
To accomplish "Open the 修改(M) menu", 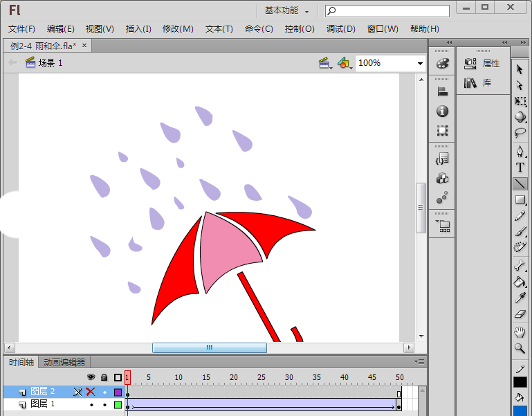I will (178, 29).
